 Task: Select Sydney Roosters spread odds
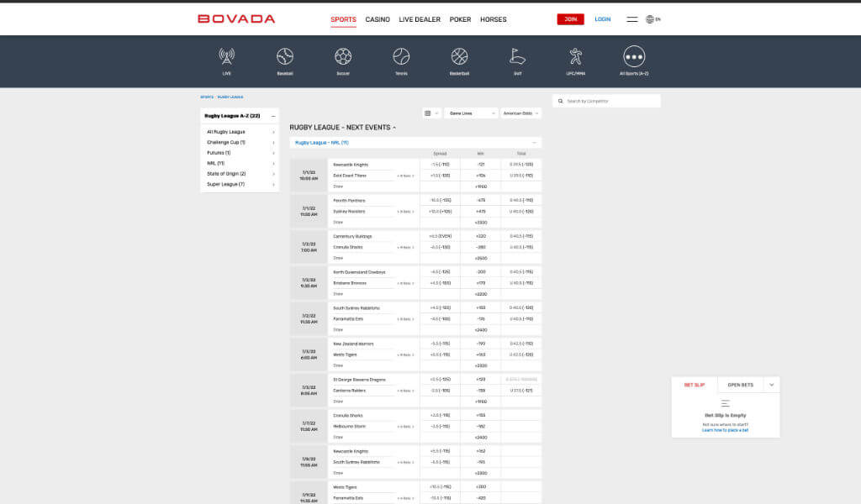(440, 212)
